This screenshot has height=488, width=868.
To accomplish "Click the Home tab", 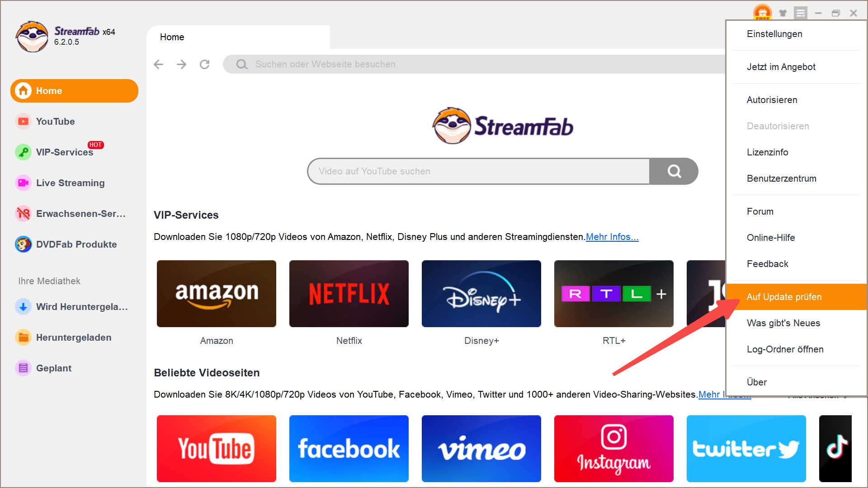I will [238, 37].
